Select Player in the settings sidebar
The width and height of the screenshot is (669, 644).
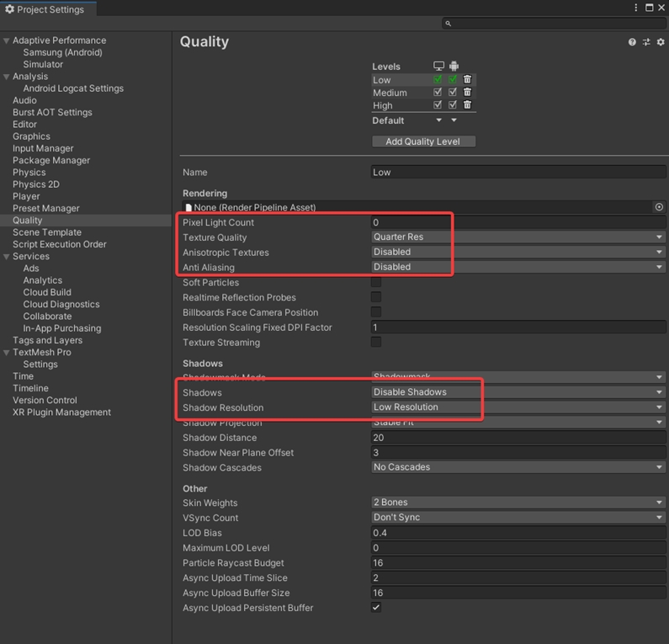click(x=26, y=196)
